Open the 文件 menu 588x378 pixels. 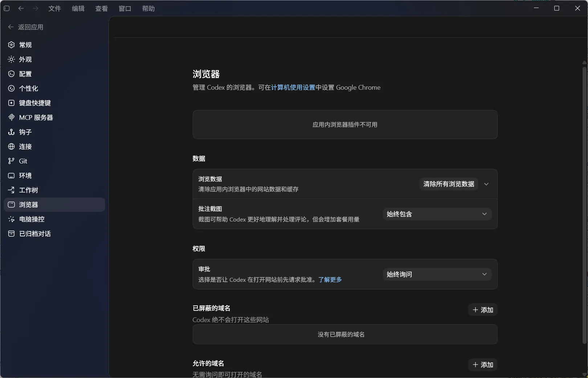click(x=55, y=8)
